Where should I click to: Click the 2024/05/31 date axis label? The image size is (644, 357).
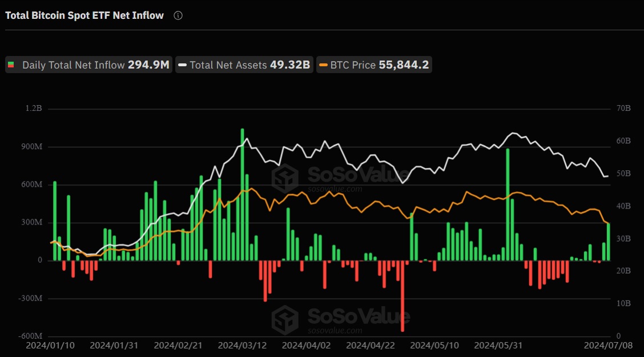click(x=498, y=346)
